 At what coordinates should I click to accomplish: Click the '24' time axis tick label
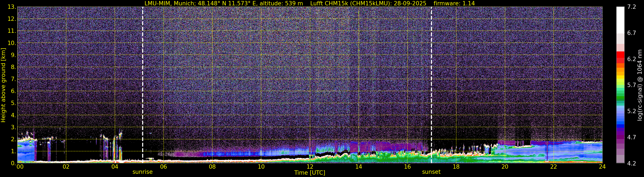(x=602, y=167)
